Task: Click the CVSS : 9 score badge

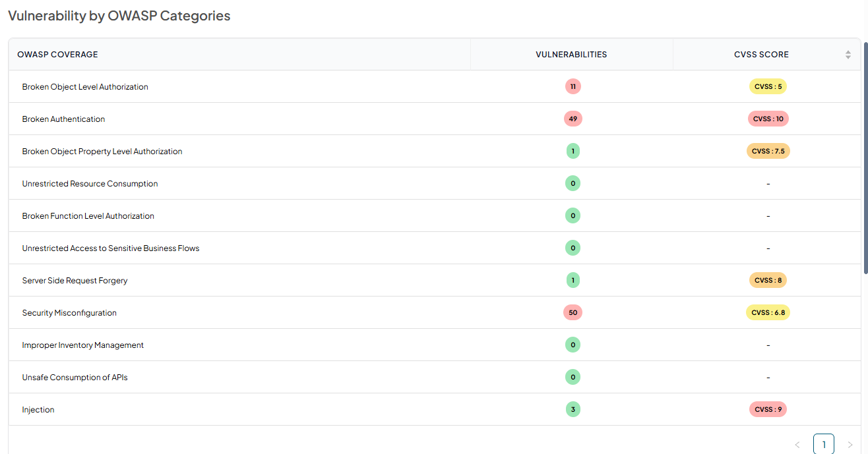Action: tap(768, 409)
